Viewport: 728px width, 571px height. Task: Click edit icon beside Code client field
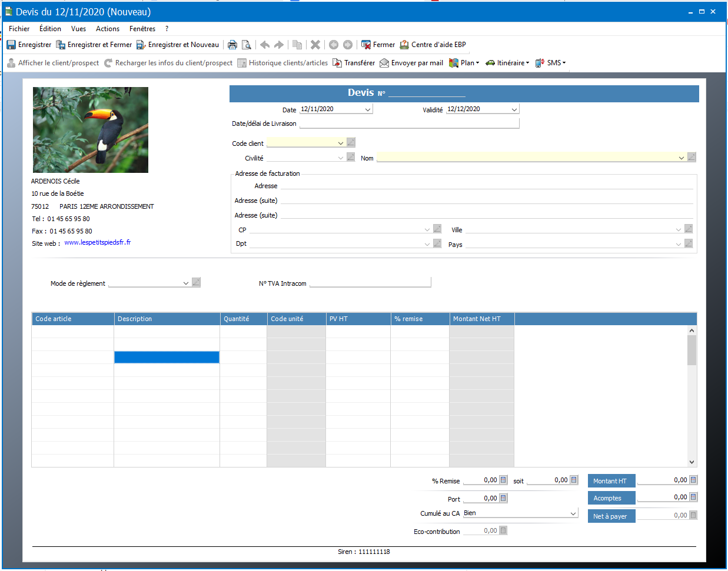pos(351,142)
